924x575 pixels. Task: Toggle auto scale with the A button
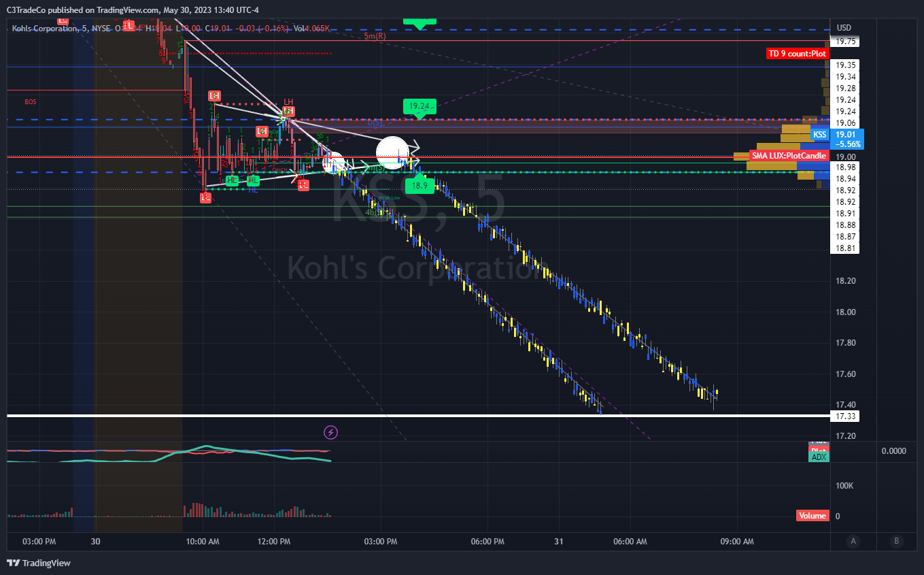(853, 542)
